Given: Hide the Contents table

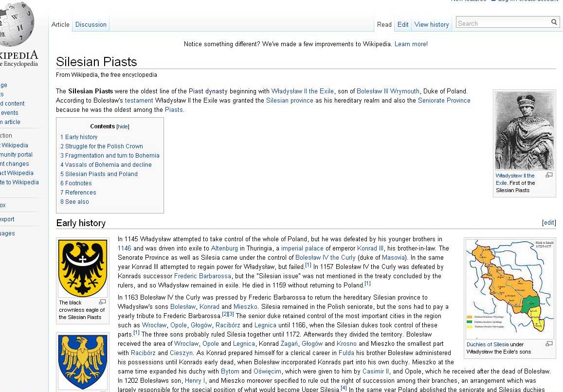Looking at the screenshot, I should pyautogui.click(x=123, y=127).
